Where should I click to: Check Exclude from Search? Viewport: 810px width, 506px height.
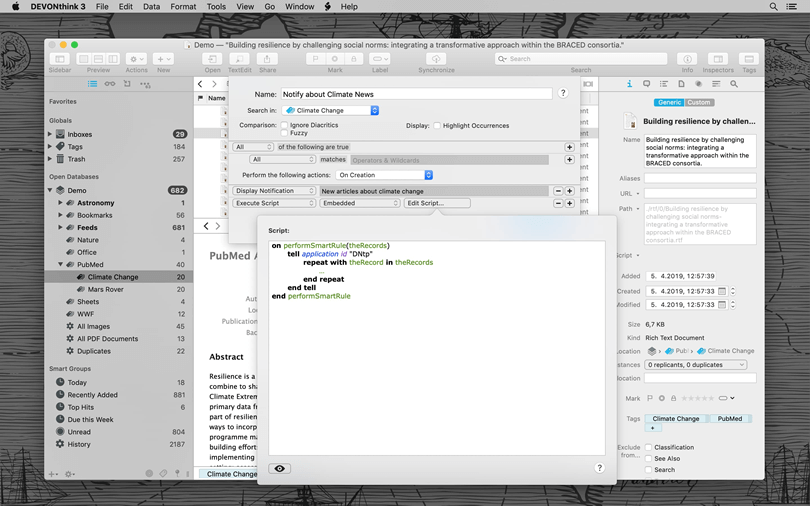point(648,470)
